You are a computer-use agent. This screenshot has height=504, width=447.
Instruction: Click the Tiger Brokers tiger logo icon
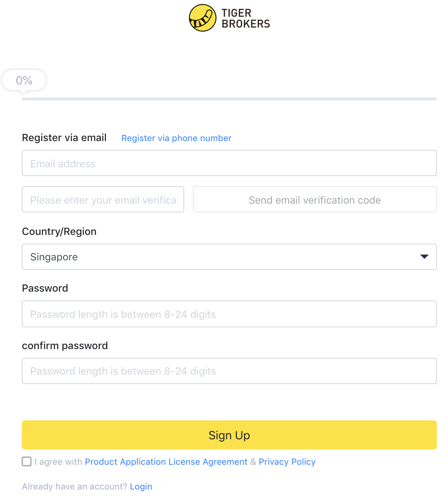tap(202, 18)
